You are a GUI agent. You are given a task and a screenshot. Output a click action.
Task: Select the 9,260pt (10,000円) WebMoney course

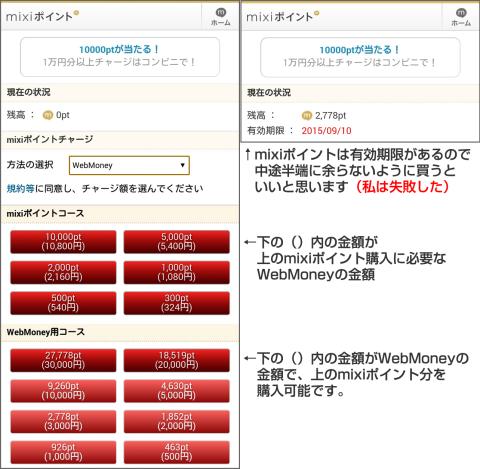coord(63,391)
